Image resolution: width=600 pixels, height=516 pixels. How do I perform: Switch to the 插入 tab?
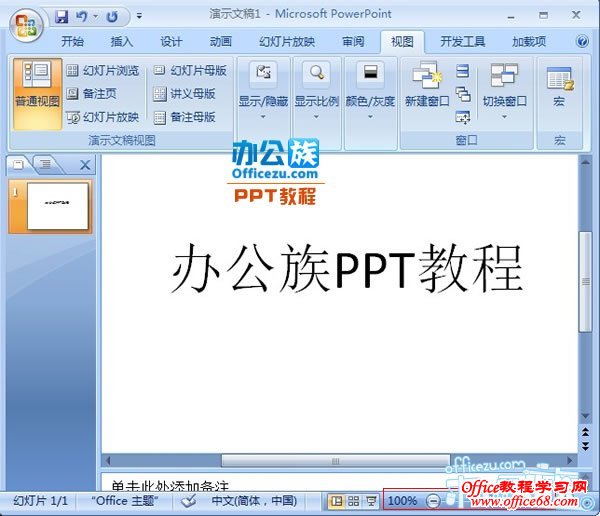coord(122,41)
